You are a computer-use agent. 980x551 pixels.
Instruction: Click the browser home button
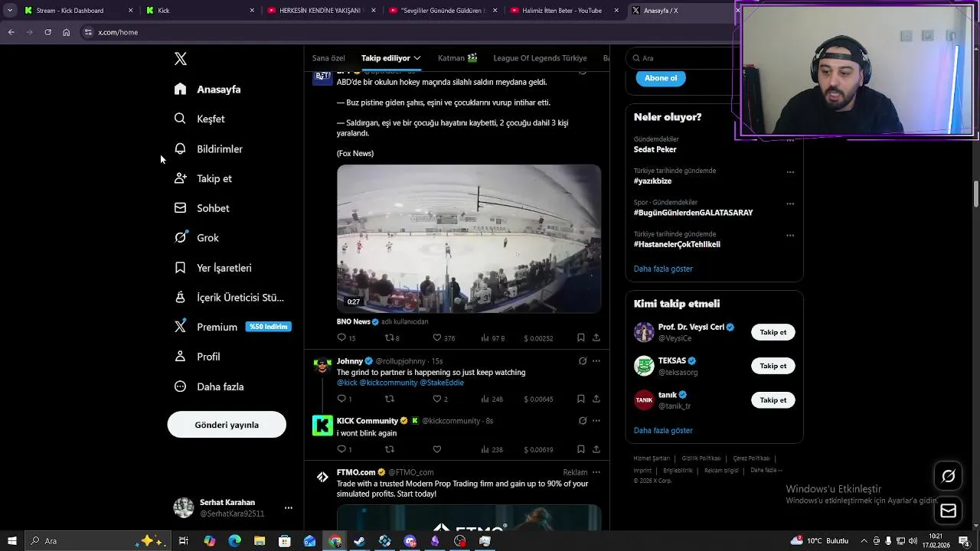click(67, 32)
